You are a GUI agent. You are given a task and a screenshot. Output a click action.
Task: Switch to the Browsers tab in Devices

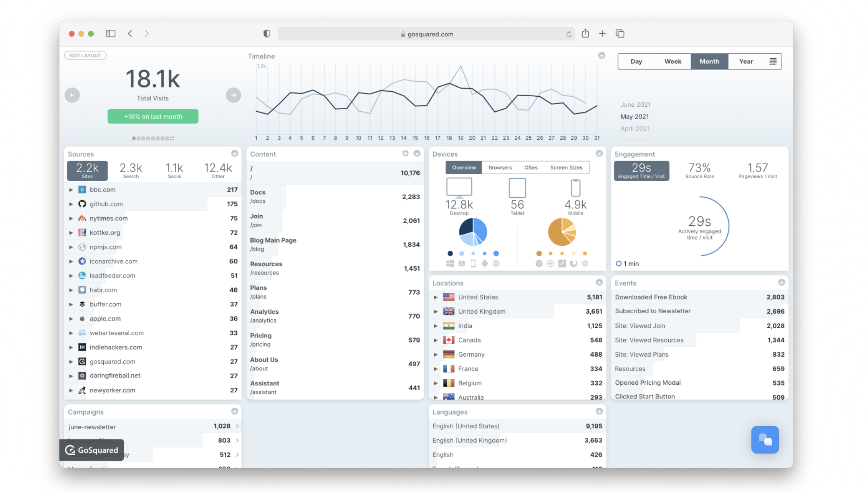(x=500, y=167)
